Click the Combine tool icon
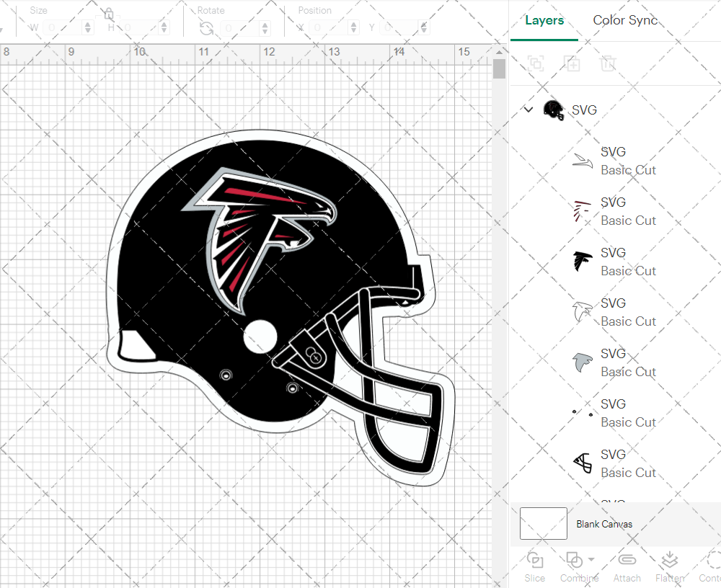The height and width of the screenshot is (588, 721). point(575,560)
